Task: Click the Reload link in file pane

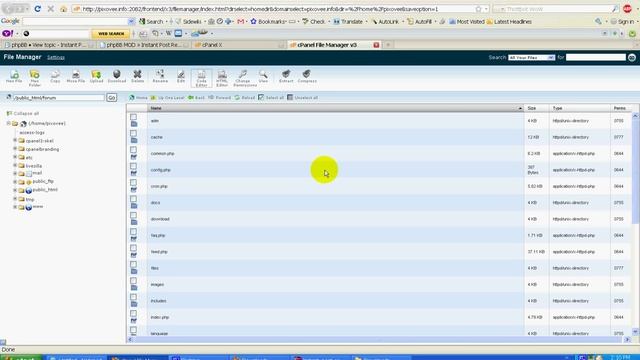Action: point(245,98)
